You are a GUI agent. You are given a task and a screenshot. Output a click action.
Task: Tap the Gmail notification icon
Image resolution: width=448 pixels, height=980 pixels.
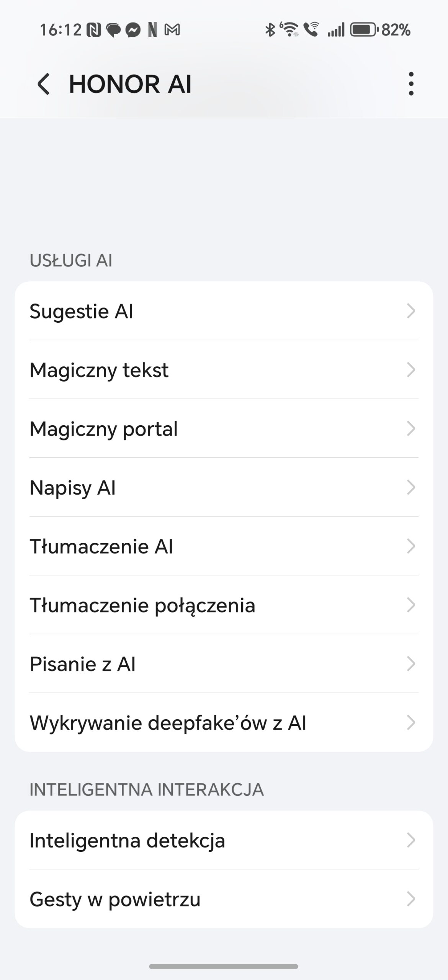172,30
